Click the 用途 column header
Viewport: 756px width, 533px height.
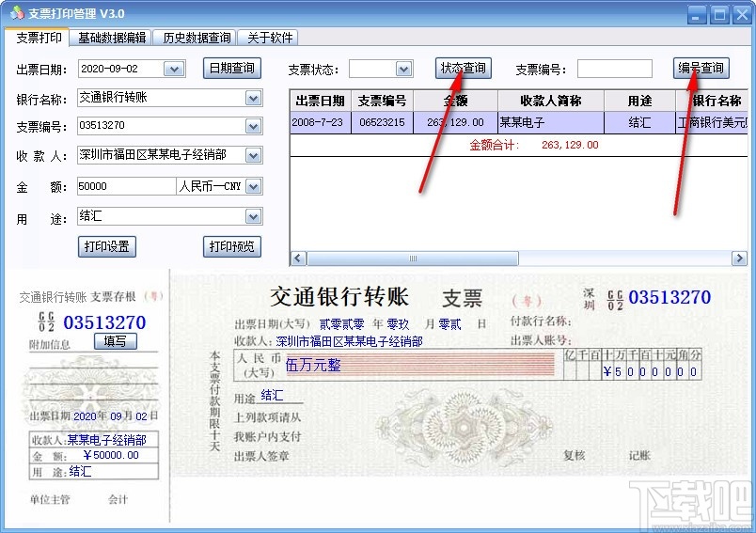(x=639, y=101)
